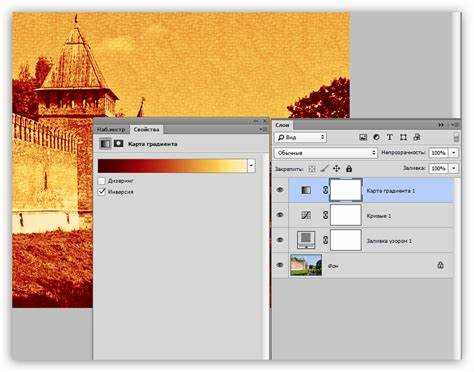Switch to the 'Навигатор' tab
This screenshot has height=372, width=474.
111,129
